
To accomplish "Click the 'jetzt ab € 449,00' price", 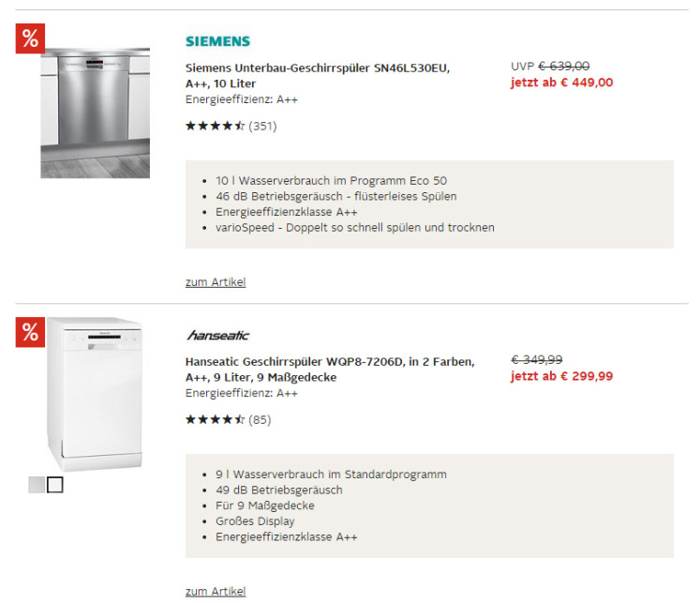I will click(561, 83).
